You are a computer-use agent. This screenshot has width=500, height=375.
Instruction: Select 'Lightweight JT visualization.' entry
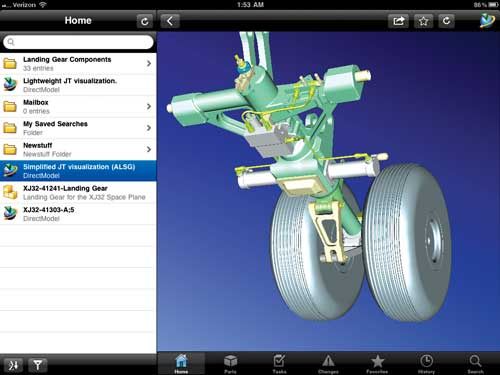pyautogui.click(x=78, y=85)
